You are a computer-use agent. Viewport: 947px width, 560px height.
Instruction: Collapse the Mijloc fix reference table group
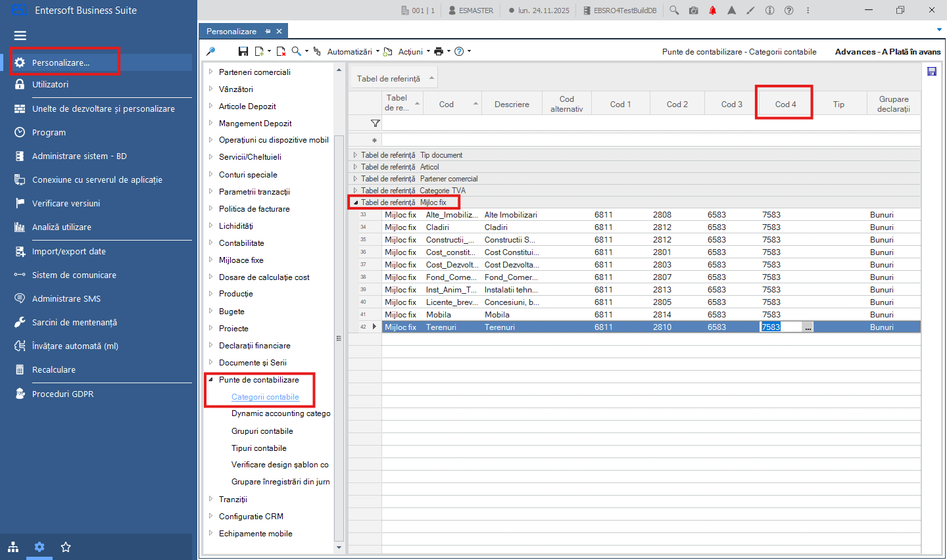click(x=356, y=202)
